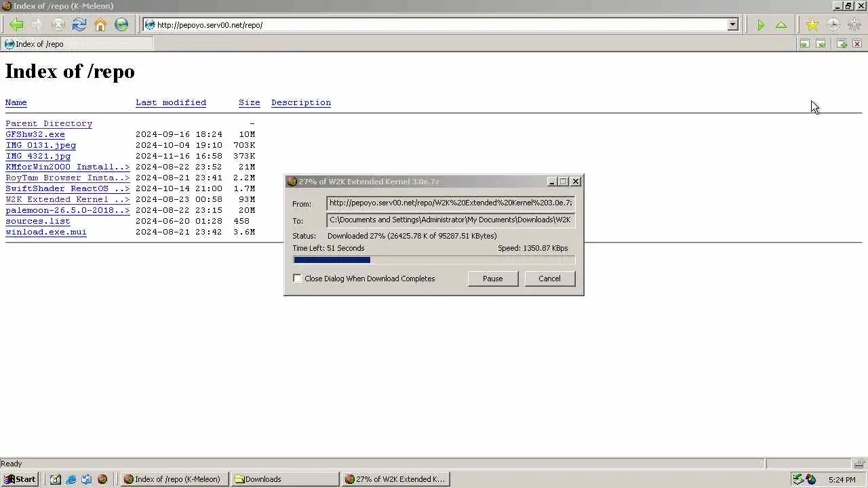Image resolution: width=868 pixels, height=488 pixels.
Task: Select the 'Index of /repo' tab
Action: click(x=77, y=44)
